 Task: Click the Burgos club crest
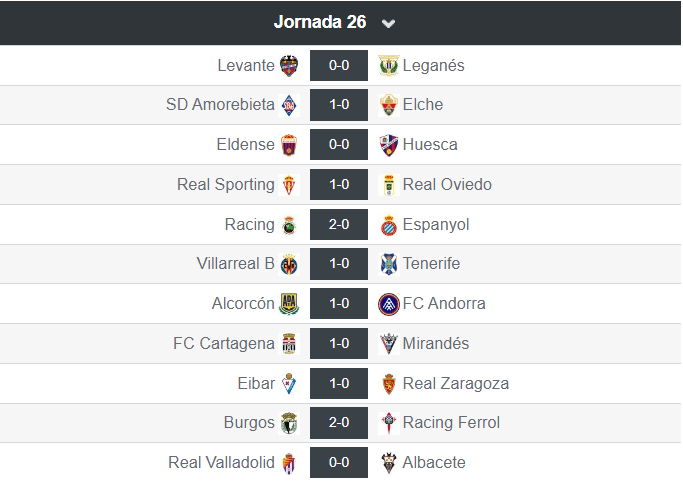(289, 423)
